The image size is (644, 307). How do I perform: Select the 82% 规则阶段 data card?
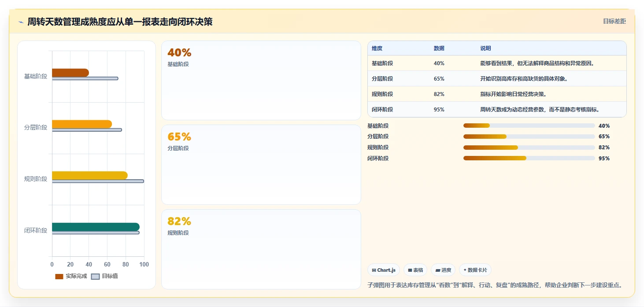click(261, 249)
